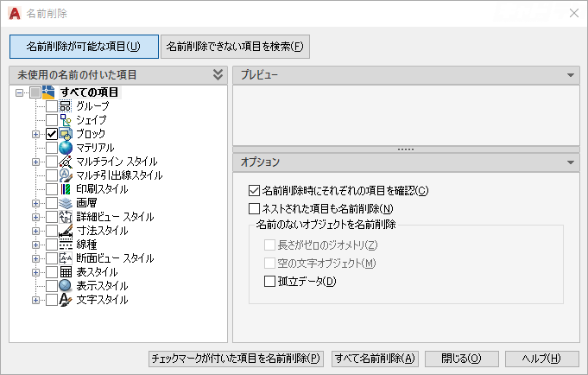
Task: Expand the マルチライン スタイル node
Action: [35, 162]
